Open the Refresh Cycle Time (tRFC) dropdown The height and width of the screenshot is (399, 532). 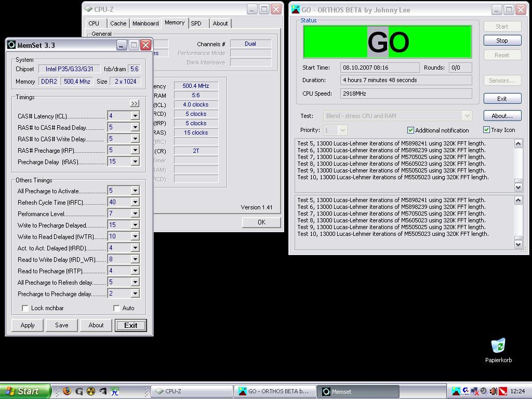click(x=135, y=202)
